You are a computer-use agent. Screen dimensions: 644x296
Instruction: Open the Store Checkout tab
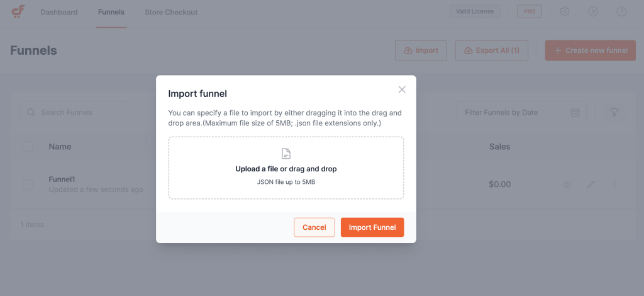171,12
